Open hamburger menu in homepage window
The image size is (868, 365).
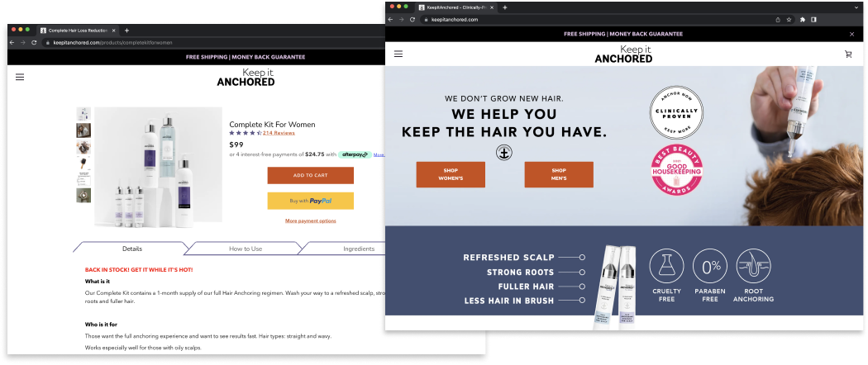[x=398, y=54]
